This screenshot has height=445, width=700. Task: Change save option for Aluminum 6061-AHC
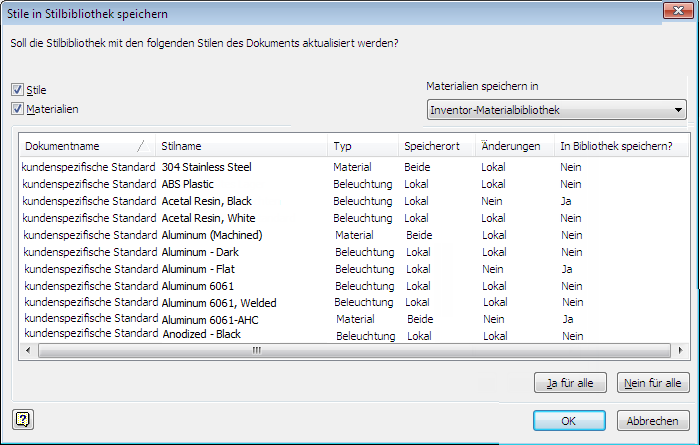[568, 319]
